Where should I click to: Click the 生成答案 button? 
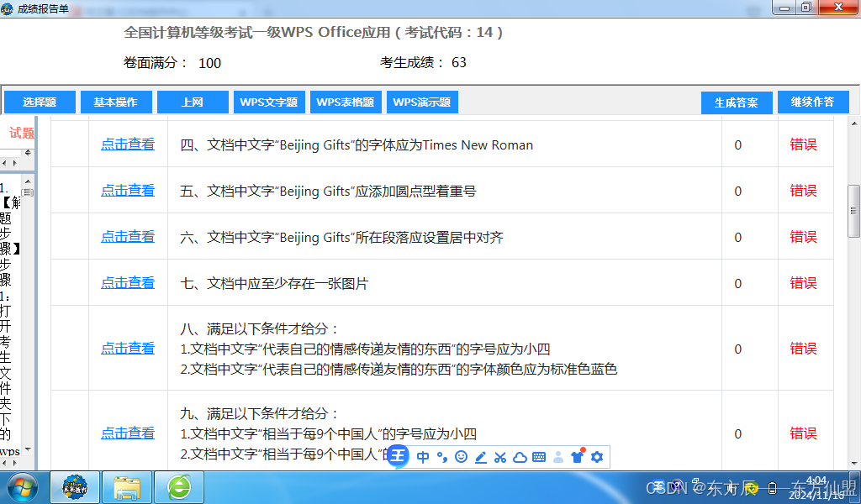737,102
